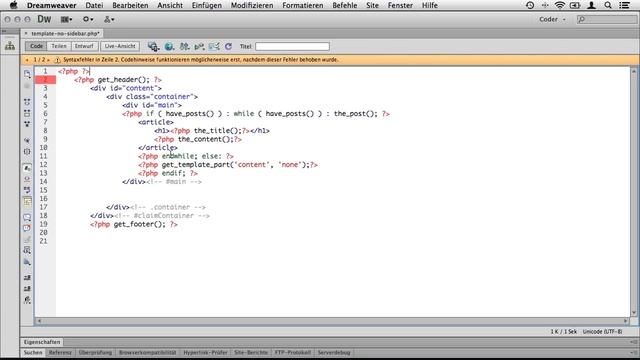Click the W3C validation icon

[199, 47]
